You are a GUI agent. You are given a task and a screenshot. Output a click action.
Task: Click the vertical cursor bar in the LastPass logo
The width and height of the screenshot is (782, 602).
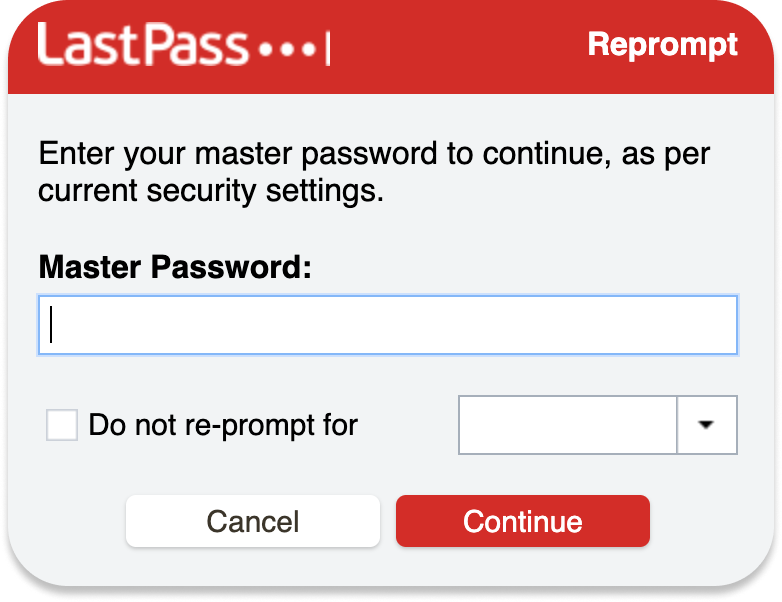coord(328,48)
